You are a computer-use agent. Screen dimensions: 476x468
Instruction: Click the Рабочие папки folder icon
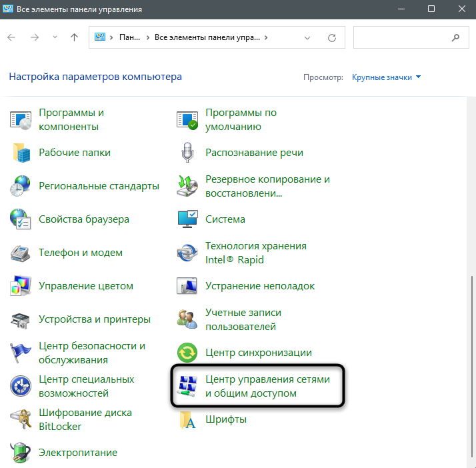pos(21,153)
